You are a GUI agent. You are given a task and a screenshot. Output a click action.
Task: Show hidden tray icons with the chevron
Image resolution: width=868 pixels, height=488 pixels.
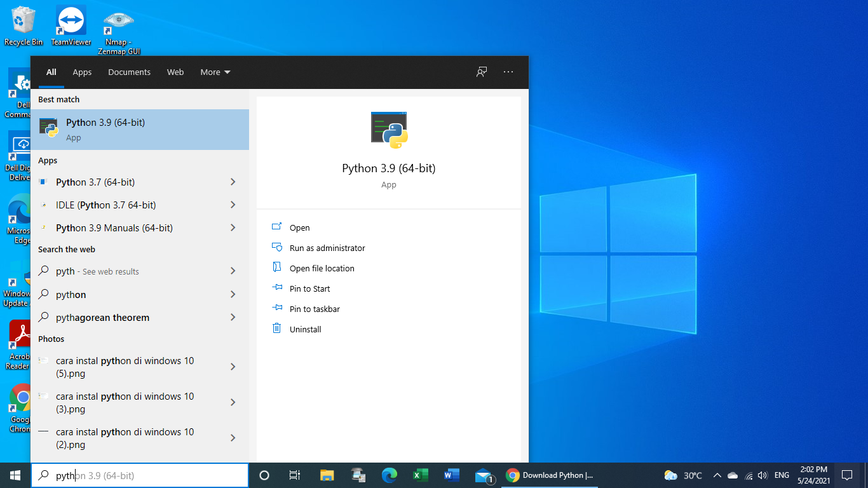coord(717,475)
